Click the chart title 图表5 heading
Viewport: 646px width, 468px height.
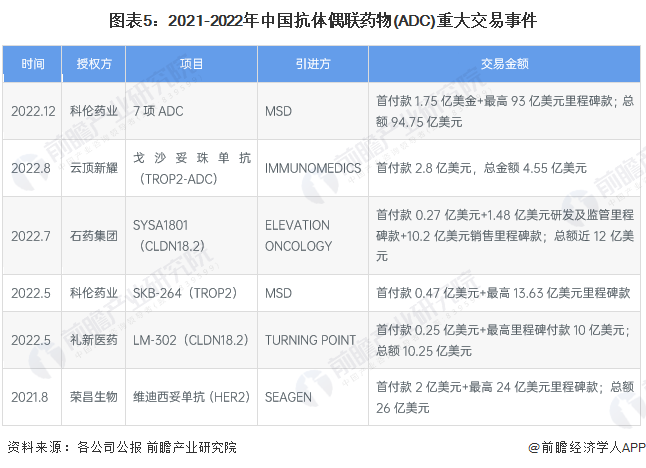pos(323,21)
